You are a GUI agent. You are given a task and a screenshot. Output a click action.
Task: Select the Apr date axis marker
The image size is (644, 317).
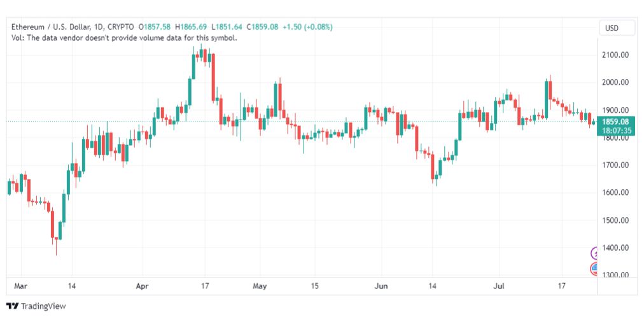click(143, 286)
